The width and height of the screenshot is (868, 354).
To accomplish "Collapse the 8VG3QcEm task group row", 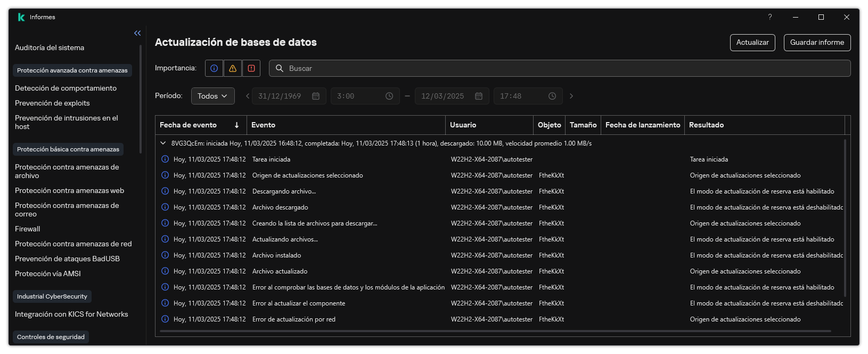I will tap(163, 143).
